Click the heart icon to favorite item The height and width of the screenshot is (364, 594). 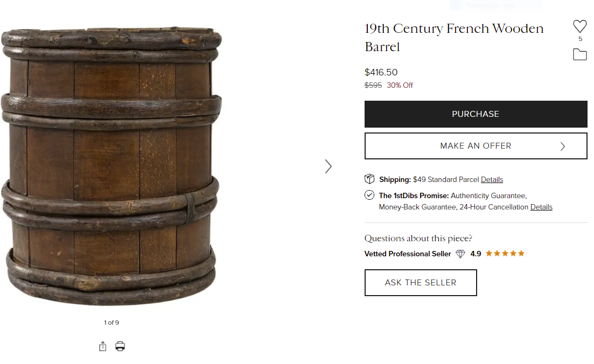(579, 26)
